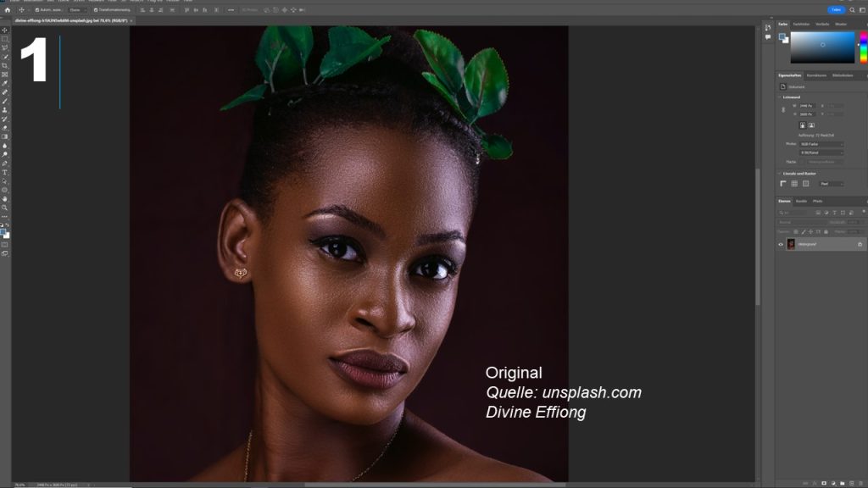
Task: Open the layer blend mode dropdown
Action: [x=801, y=223]
